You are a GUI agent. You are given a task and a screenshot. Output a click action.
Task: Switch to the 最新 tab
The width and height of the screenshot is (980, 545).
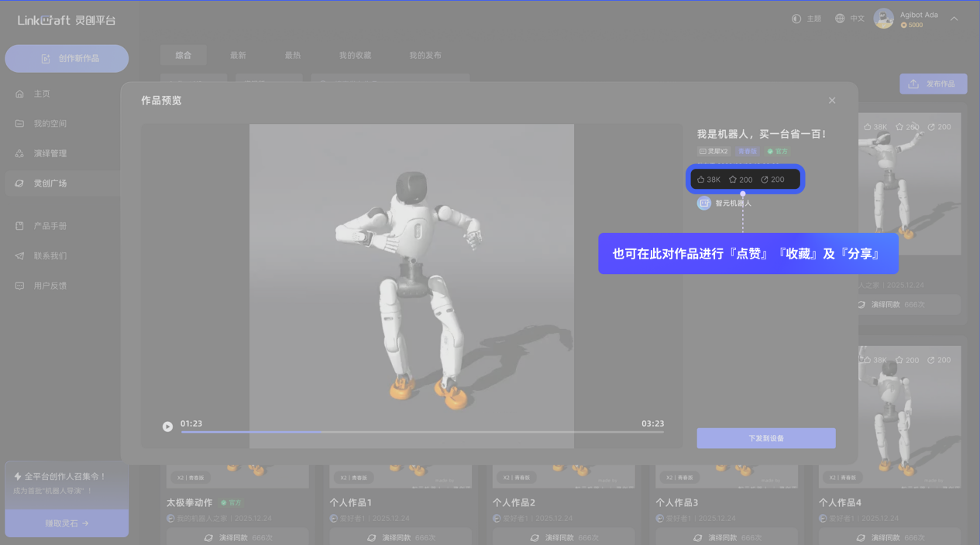[x=238, y=56]
